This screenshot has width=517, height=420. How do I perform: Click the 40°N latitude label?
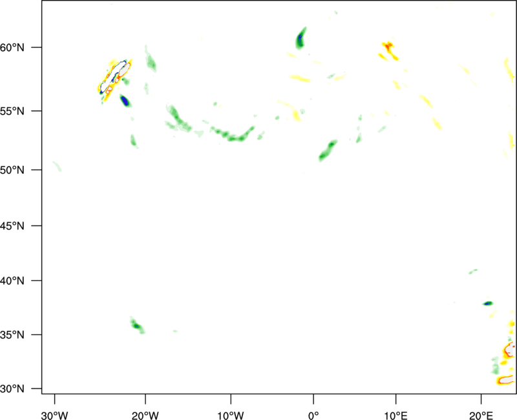(12, 281)
